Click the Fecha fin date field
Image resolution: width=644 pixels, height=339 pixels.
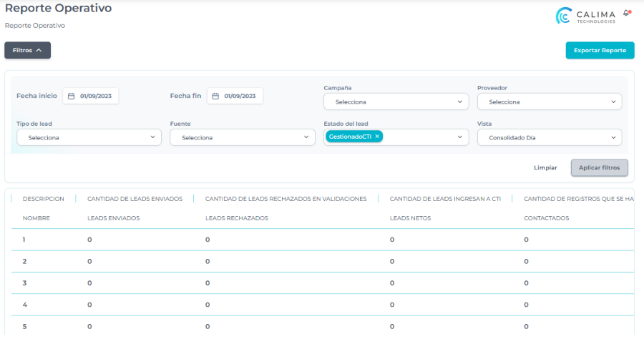[240, 96]
